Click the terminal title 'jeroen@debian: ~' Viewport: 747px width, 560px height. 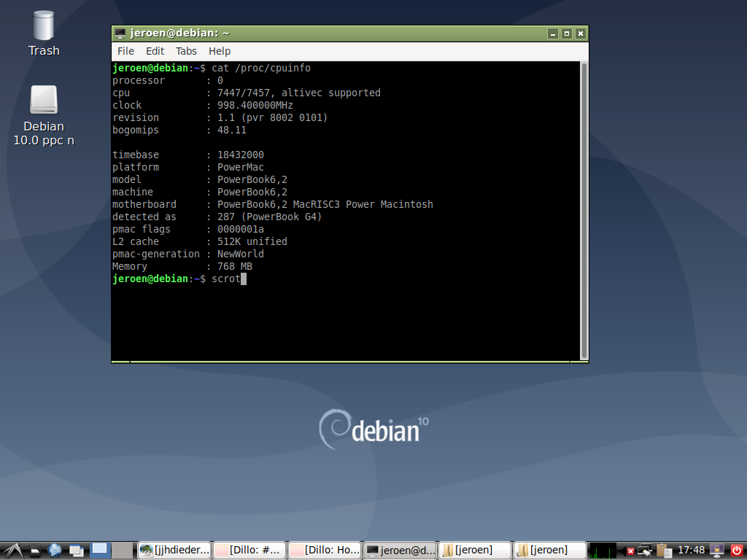(180, 34)
